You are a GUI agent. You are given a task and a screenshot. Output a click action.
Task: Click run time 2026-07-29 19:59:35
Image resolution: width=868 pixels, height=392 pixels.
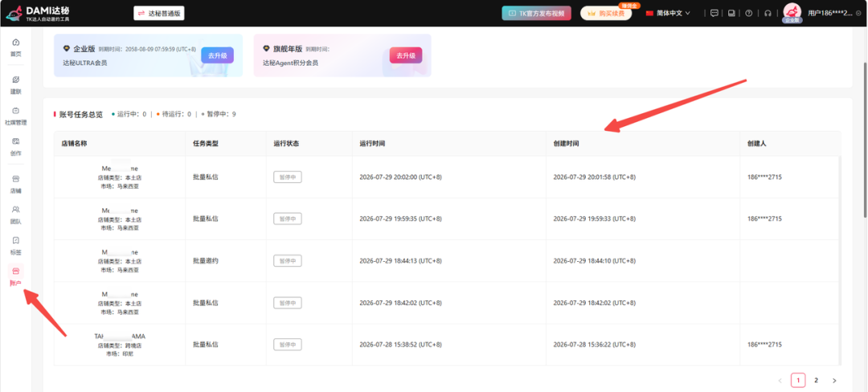[x=401, y=219]
